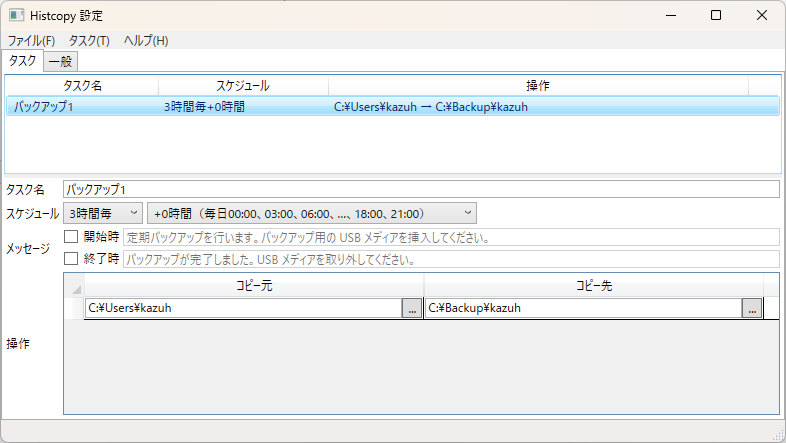The height and width of the screenshot is (443, 786).
Task: Select the タスク tab
Action: coord(22,60)
